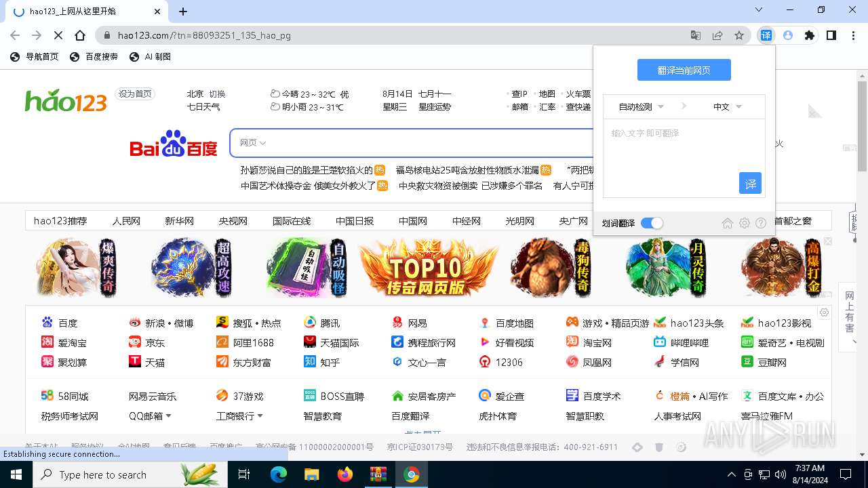Open Chrome three-dot menu
The image size is (868, 488).
tap(853, 35)
